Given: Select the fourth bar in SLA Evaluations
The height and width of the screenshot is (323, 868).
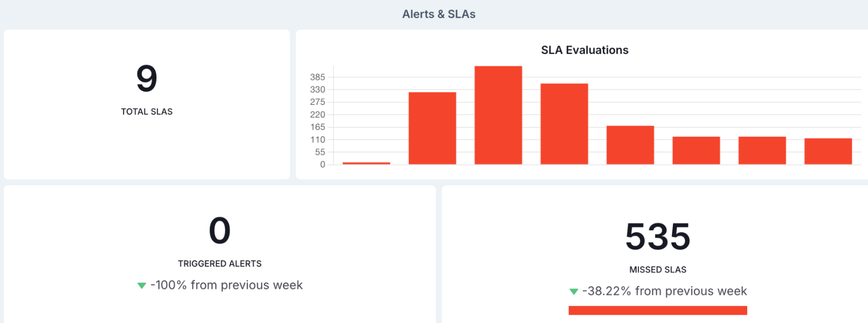Looking at the screenshot, I should point(564,124).
